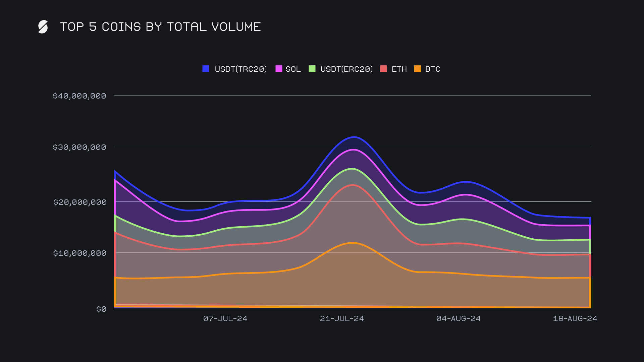Image resolution: width=644 pixels, height=362 pixels.
Task: Click the 18-AUG-24 axis label
Action: (575, 318)
